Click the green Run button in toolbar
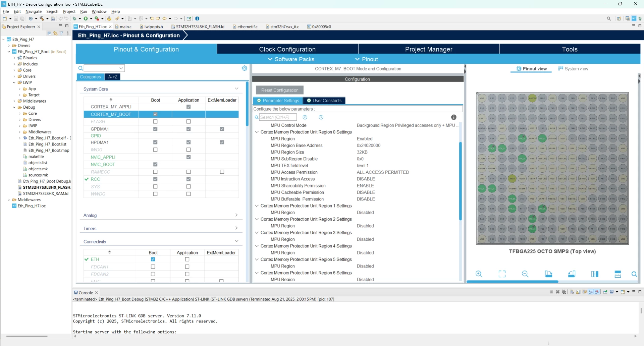 [86, 19]
